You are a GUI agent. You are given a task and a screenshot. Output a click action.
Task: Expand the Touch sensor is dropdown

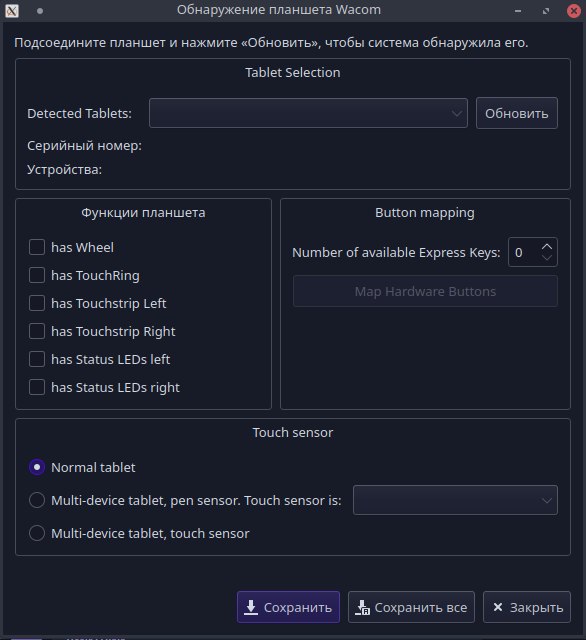(x=455, y=500)
